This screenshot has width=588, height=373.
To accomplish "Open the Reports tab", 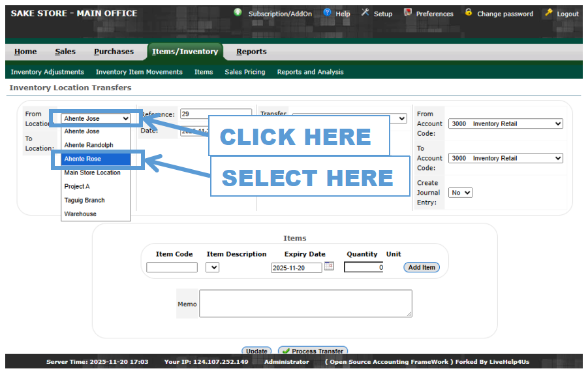I will (x=251, y=52).
